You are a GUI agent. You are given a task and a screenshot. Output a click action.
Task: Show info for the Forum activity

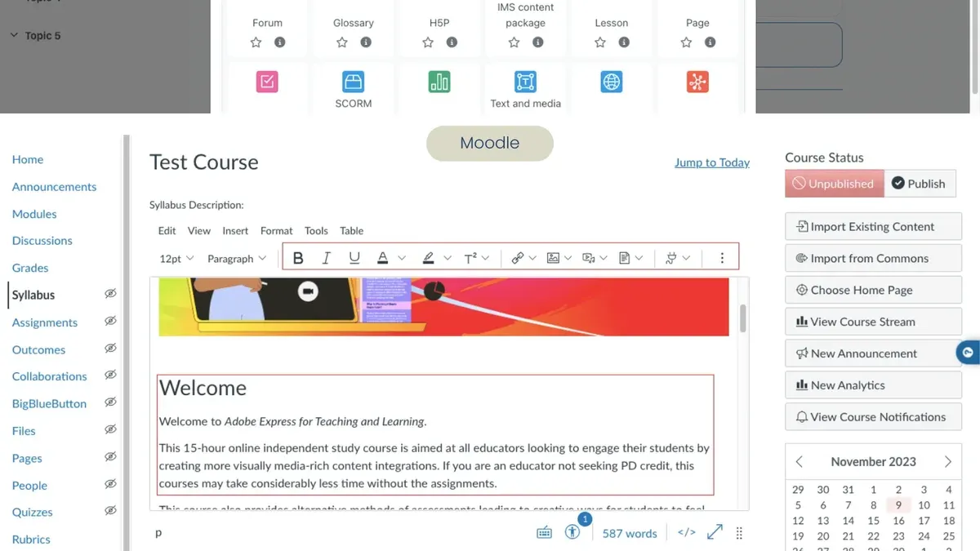tap(280, 42)
